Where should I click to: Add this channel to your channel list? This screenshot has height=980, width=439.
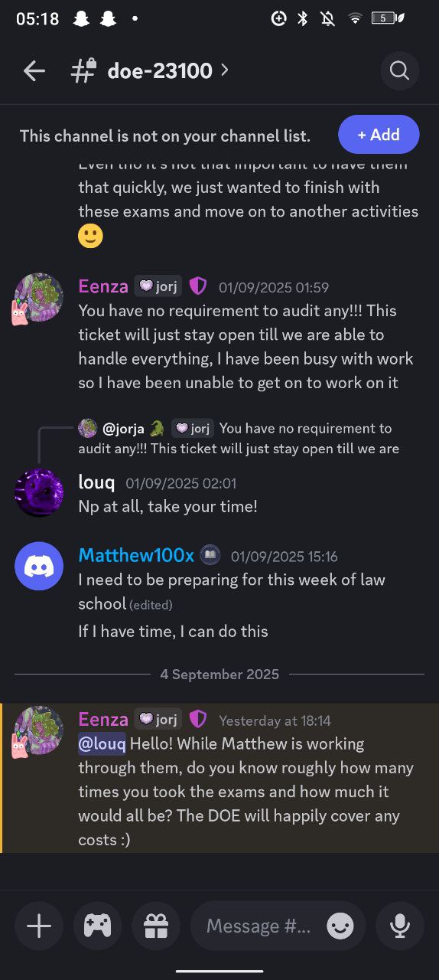(379, 135)
